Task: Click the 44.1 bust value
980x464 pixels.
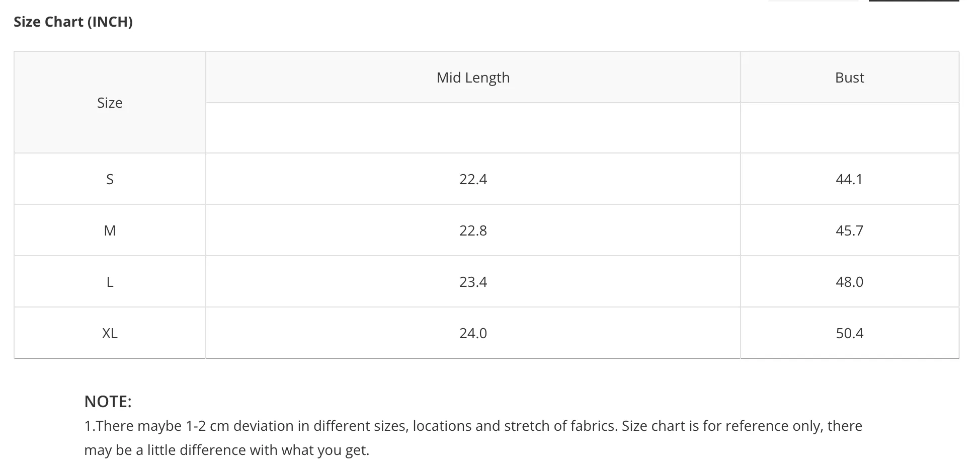Action: pos(850,179)
